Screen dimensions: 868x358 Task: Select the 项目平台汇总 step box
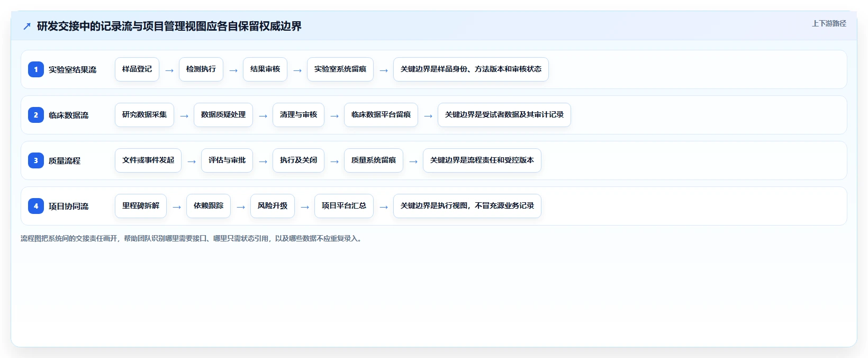point(344,206)
